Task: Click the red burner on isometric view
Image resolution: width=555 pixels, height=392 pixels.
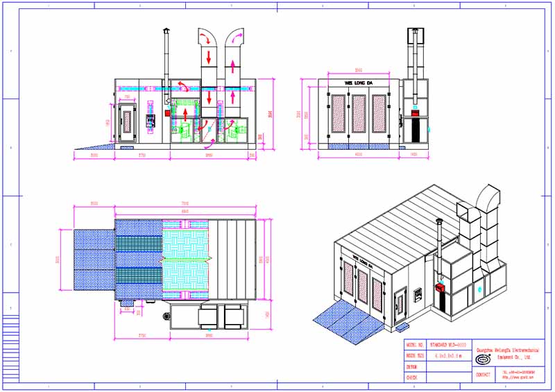Action: (440, 287)
